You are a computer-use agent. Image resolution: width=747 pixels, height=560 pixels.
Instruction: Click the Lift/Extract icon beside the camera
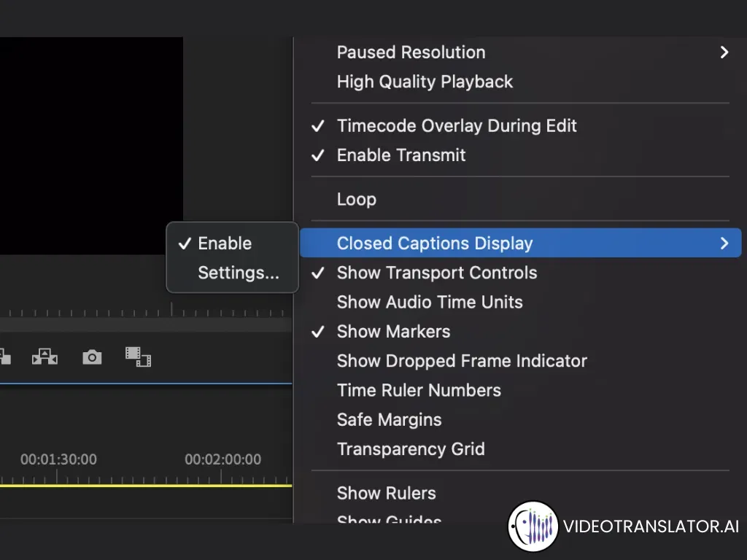point(44,357)
